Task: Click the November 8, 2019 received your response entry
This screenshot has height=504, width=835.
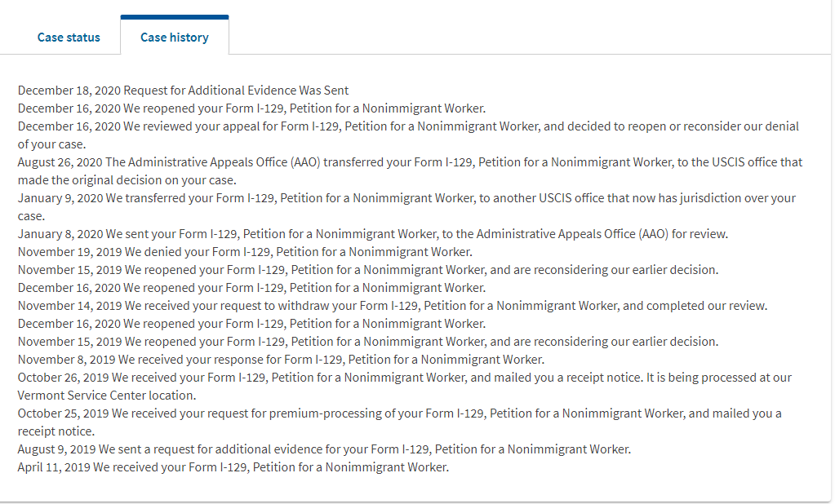Action: 281,360
